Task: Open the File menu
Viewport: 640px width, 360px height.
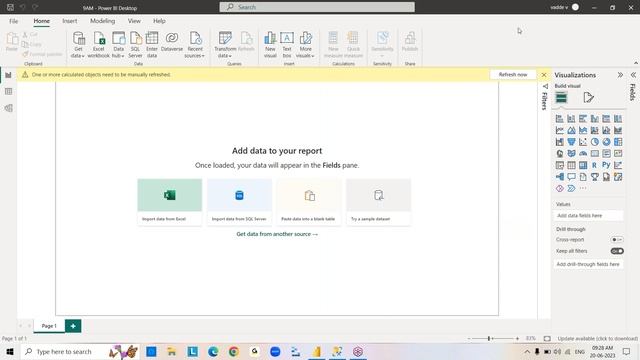Action: [x=13, y=21]
